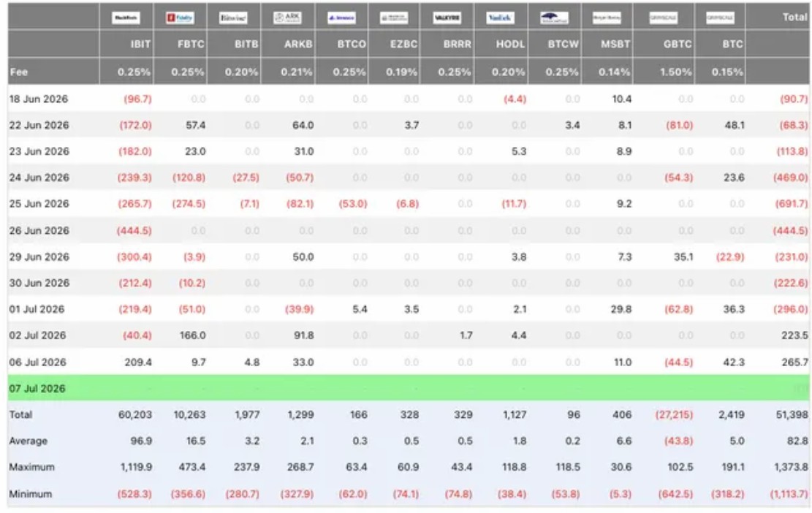The height and width of the screenshot is (513, 812).
Task: Click the 209.4 IBIT inflow value
Action: coord(138,362)
